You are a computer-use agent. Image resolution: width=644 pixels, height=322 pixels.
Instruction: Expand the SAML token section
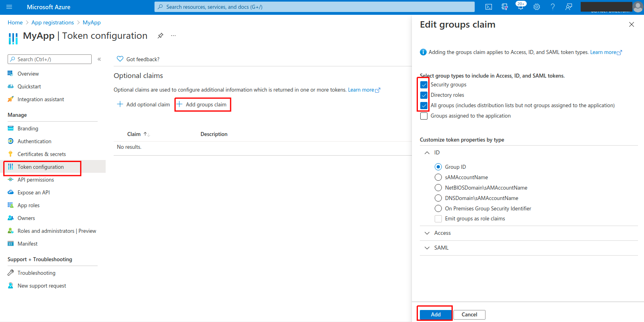(x=427, y=248)
